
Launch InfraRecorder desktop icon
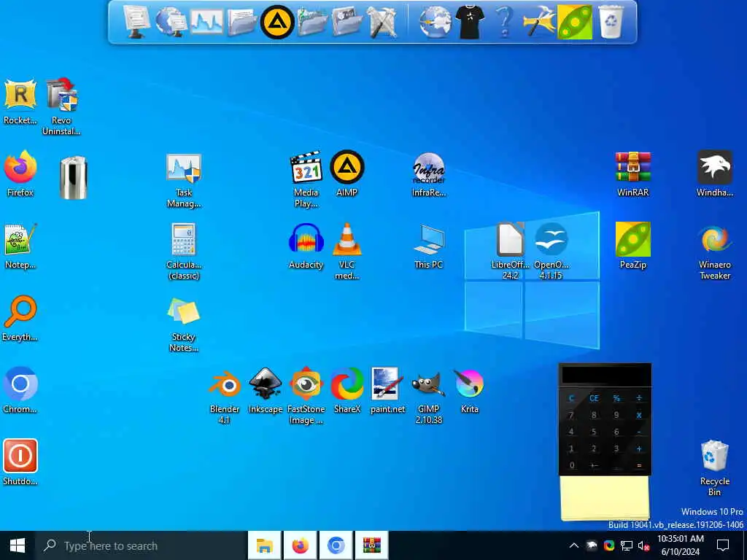pos(429,174)
